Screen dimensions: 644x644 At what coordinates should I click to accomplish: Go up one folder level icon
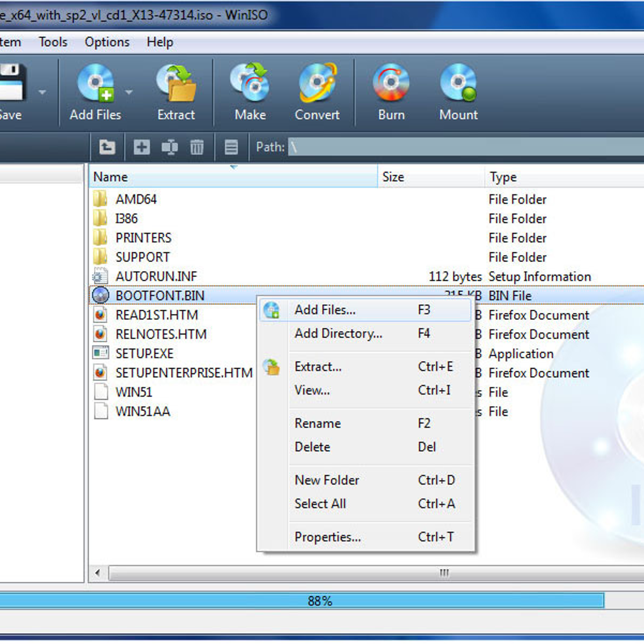107,147
